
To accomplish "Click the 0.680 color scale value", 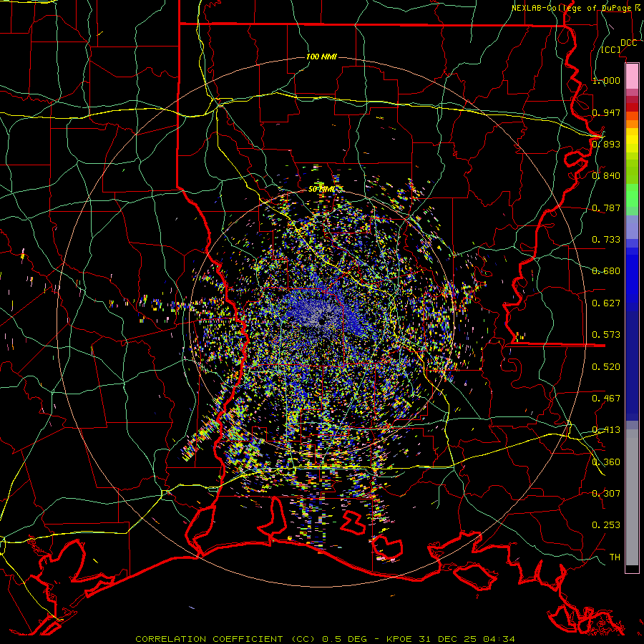I will coord(606,270).
